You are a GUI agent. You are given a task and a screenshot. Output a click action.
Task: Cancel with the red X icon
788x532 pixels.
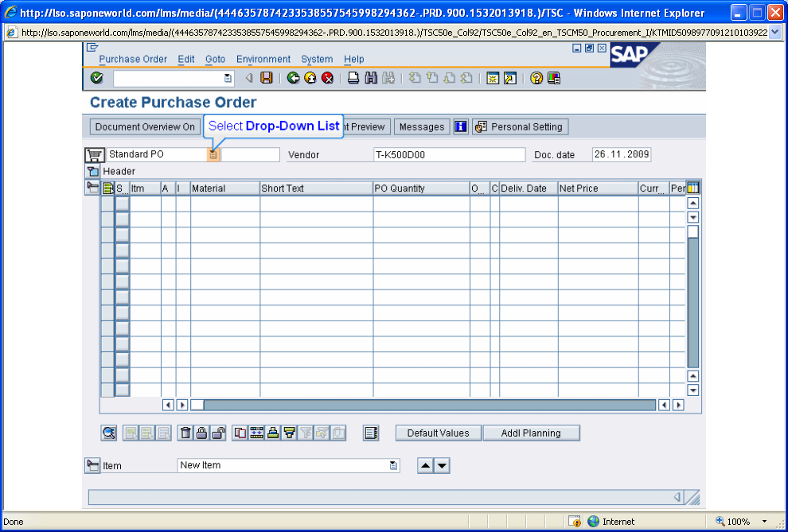coord(328,78)
